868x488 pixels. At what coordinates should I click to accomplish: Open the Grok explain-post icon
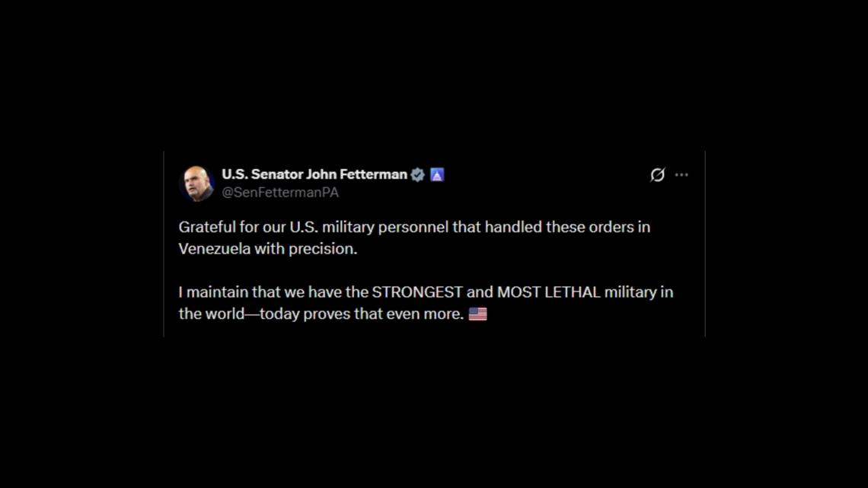[x=657, y=175]
